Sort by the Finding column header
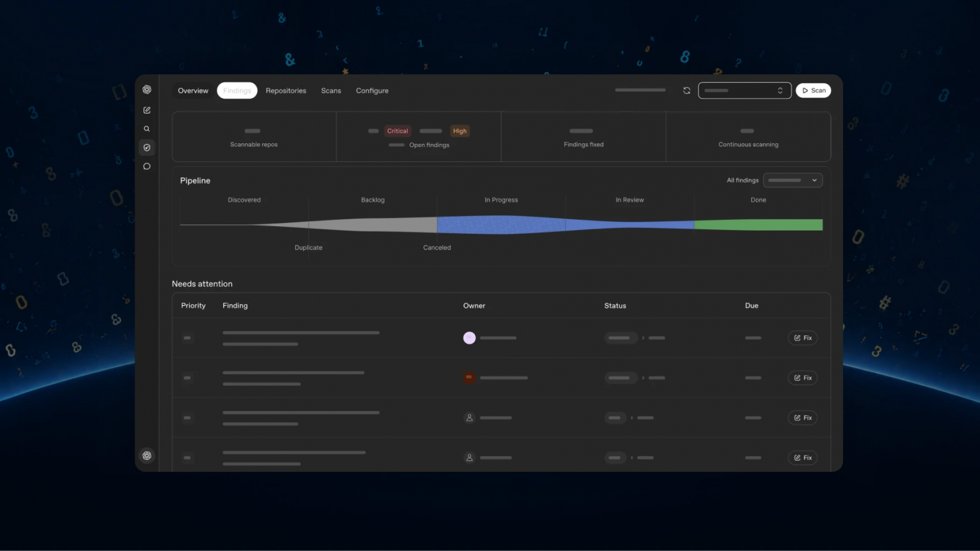 [235, 305]
